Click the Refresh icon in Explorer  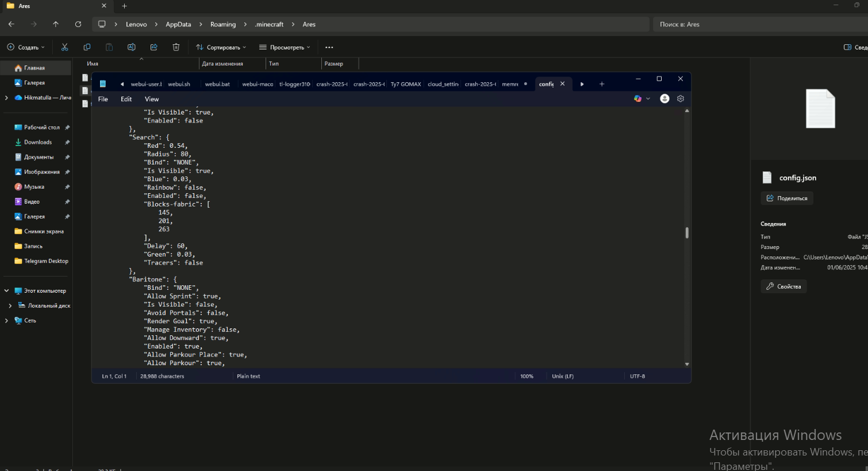point(78,24)
